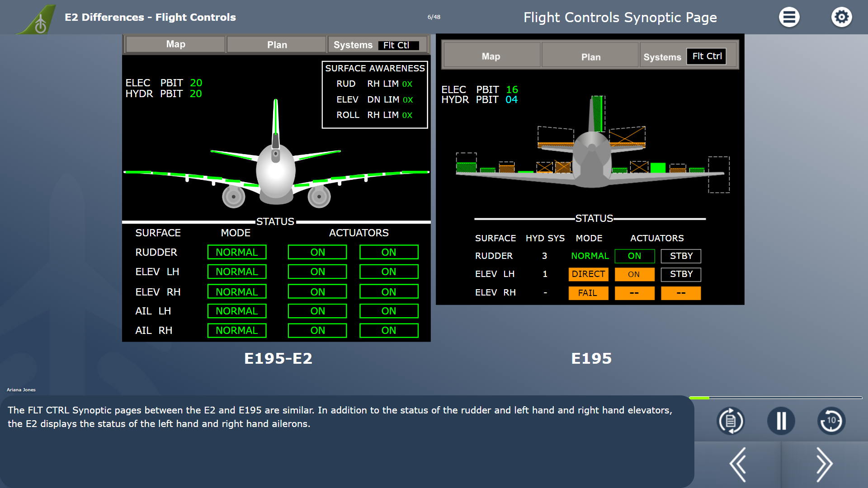This screenshot has width=868, height=488.
Task: Click HYD SYS column header on E195
Action: coord(545,238)
